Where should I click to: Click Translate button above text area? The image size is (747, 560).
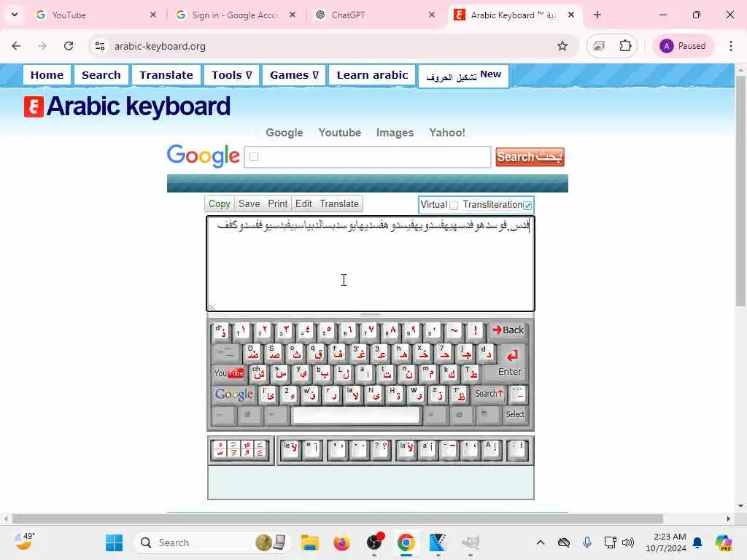(338, 204)
